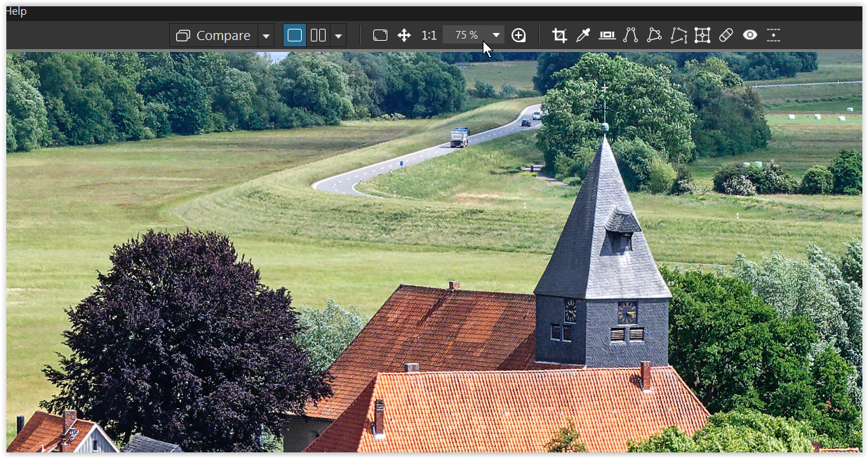Image resolution: width=868 pixels, height=458 pixels.
Task: Select the Repair bandage tool
Action: click(726, 35)
